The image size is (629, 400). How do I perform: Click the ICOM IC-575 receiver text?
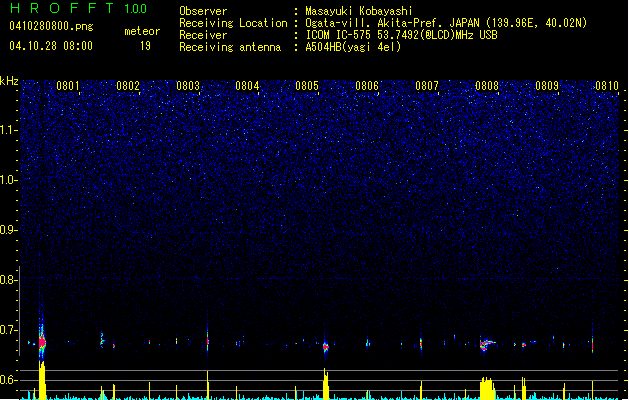pos(402,35)
